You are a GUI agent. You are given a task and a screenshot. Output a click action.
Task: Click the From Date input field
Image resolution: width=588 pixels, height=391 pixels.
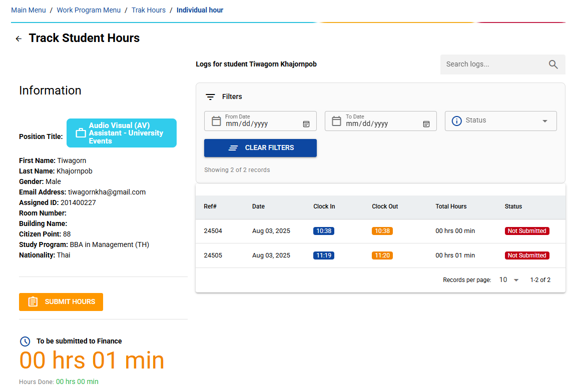260,123
